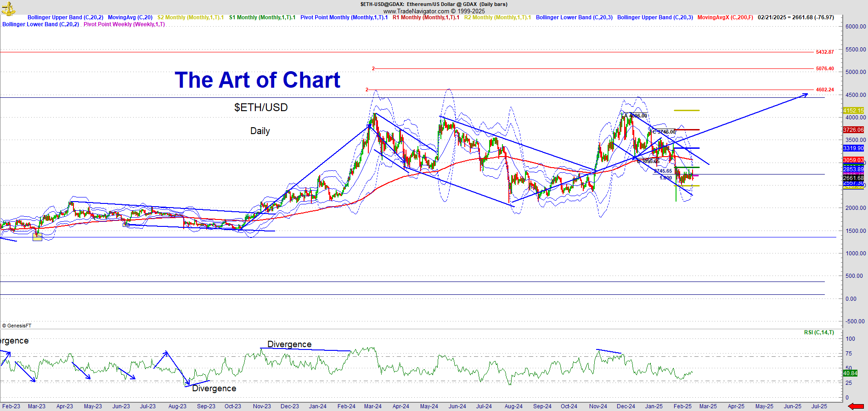This screenshot has width=868, height=411.
Task: Click the Pivot Point Weekly legend label
Action: point(124,24)
